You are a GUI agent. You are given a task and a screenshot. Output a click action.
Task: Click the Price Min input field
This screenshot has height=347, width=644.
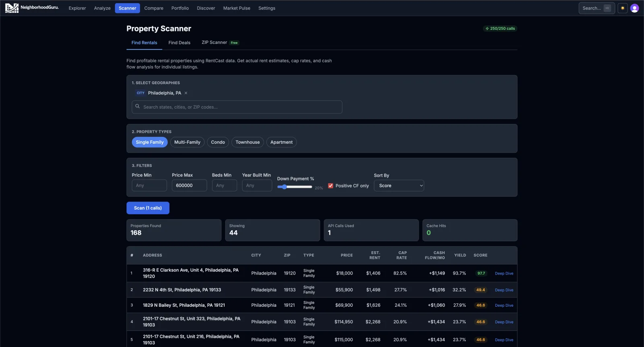(149, 186)
